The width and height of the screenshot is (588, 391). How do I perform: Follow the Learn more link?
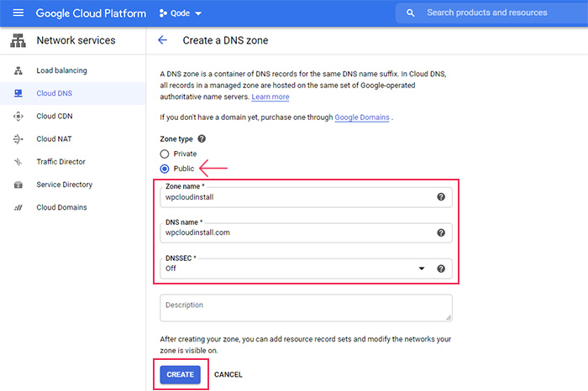(x=270, y=97)
